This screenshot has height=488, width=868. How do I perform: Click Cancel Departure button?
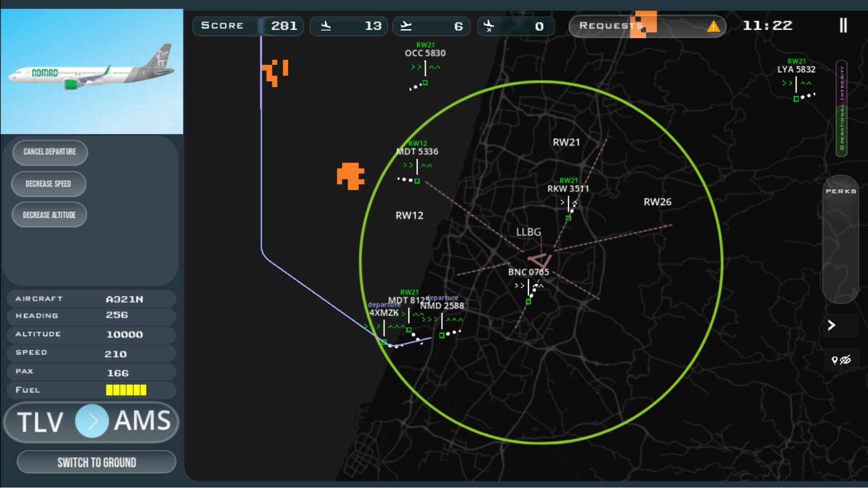click(50, 152)
